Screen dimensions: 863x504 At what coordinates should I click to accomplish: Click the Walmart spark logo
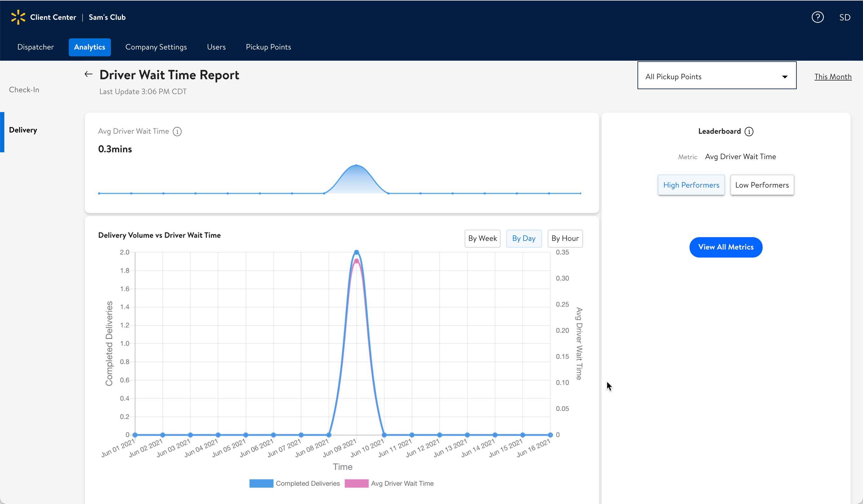[x=18, y=17]
